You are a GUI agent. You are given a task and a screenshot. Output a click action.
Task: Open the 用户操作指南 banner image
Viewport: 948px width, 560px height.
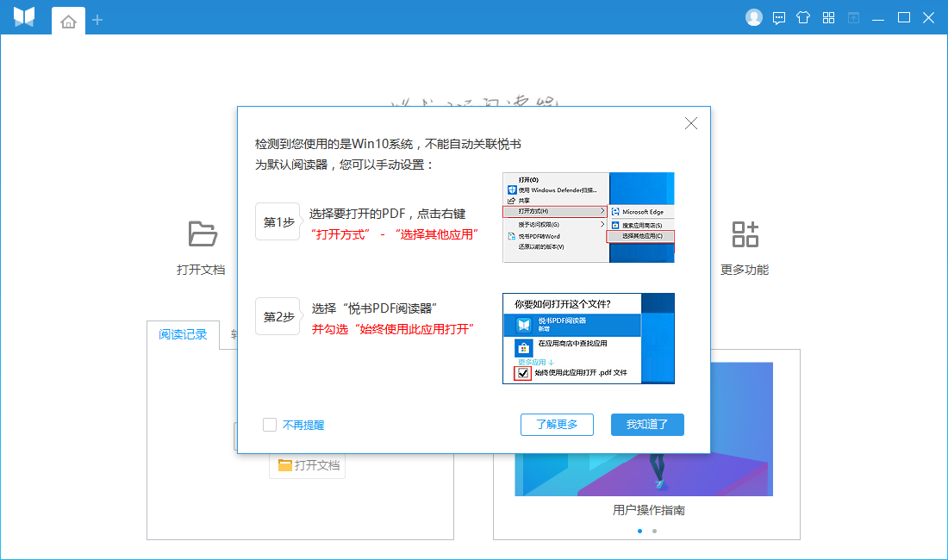pos(644,429)
